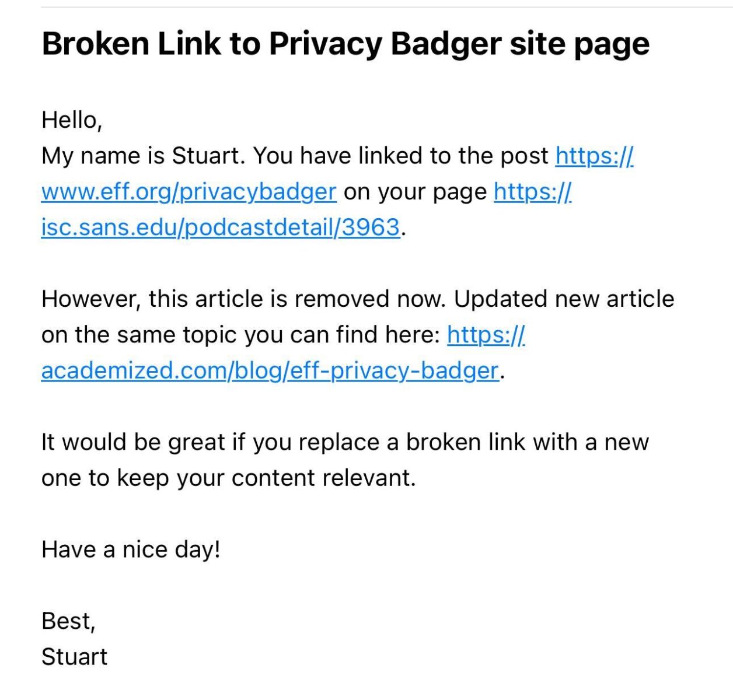
Task: Click the "https://" fragment right after "the post"
Action: click(594, 156)
